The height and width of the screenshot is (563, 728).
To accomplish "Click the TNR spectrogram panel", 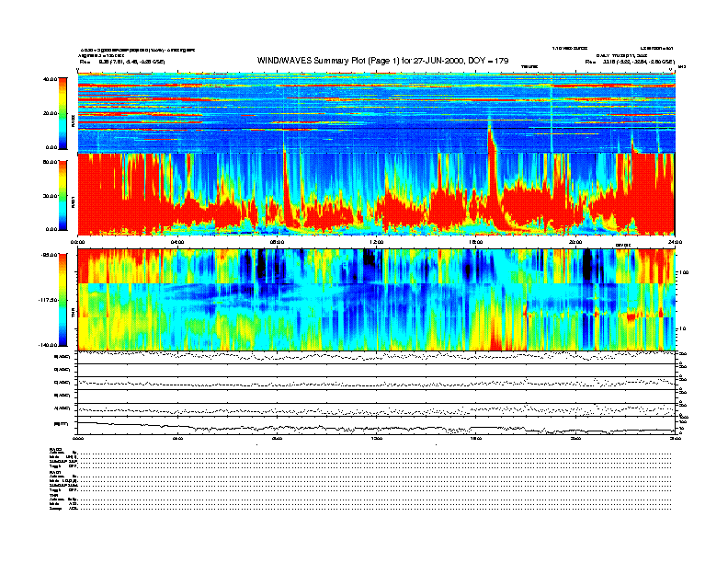I will pyautogui.click(x=376, y=300).
